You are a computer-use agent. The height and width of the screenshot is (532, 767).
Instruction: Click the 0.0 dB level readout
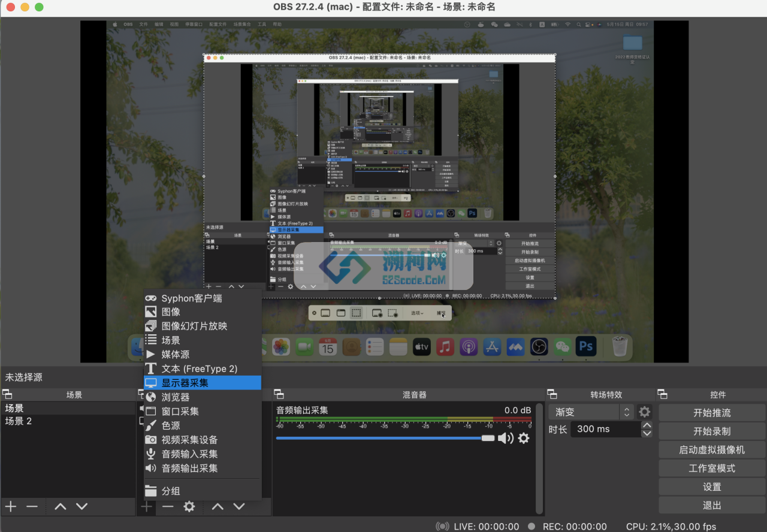coord(518,410)
